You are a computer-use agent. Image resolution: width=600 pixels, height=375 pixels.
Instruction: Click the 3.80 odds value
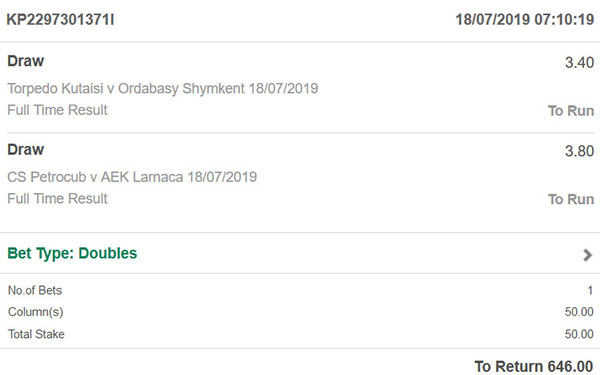[579, 151]
